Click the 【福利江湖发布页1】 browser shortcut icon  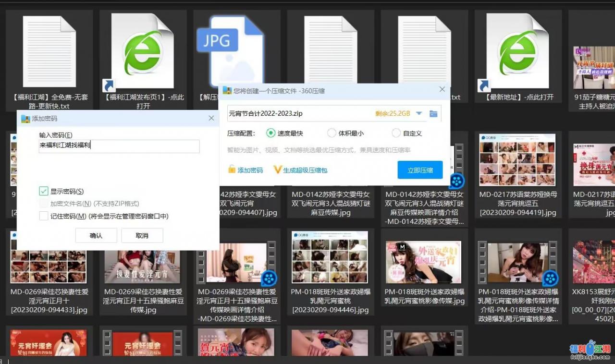[142, 50]
